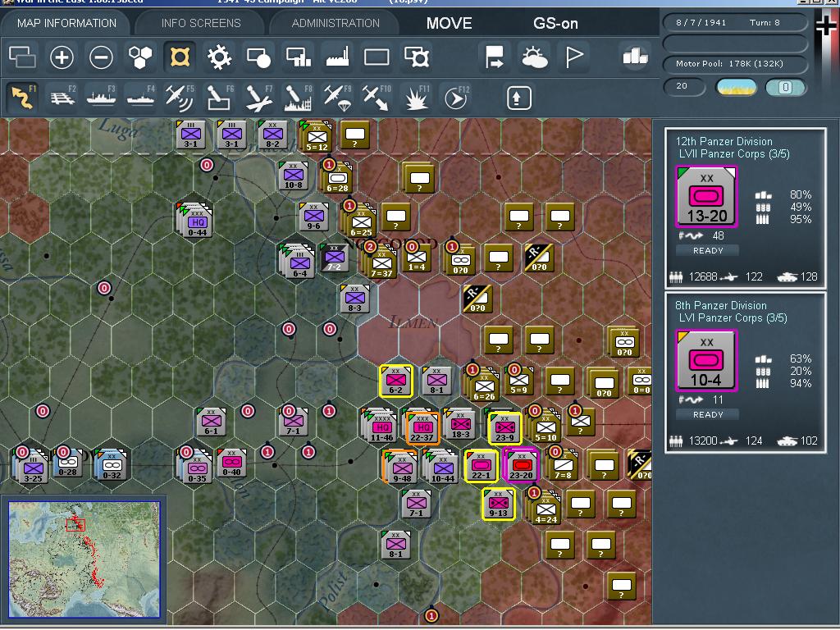Click the LVI Panzer Corps (3/5) link
Screen dimensions: 840x630
point(733,317)
